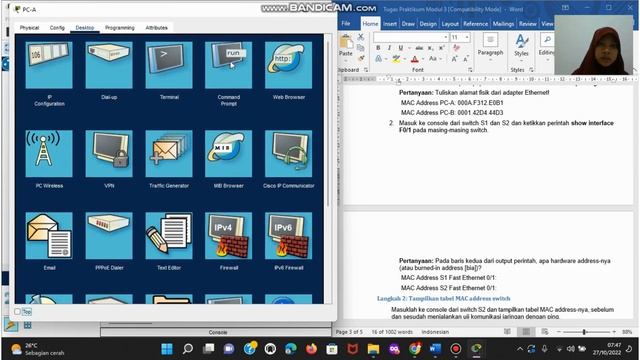The width and height of the screenshot is (640, 360).
Task: Select the Desktop tab in PC-A
Action: click(x=84, y=28)
